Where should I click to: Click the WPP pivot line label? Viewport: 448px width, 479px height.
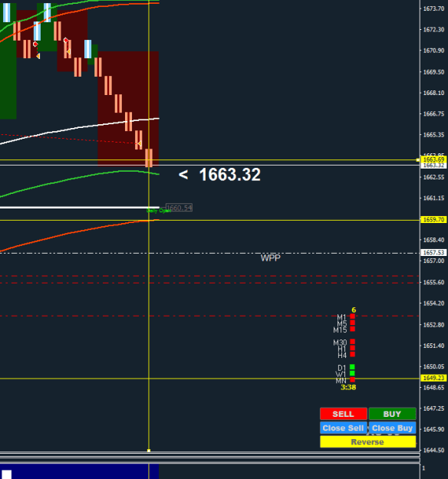[270, 258]
